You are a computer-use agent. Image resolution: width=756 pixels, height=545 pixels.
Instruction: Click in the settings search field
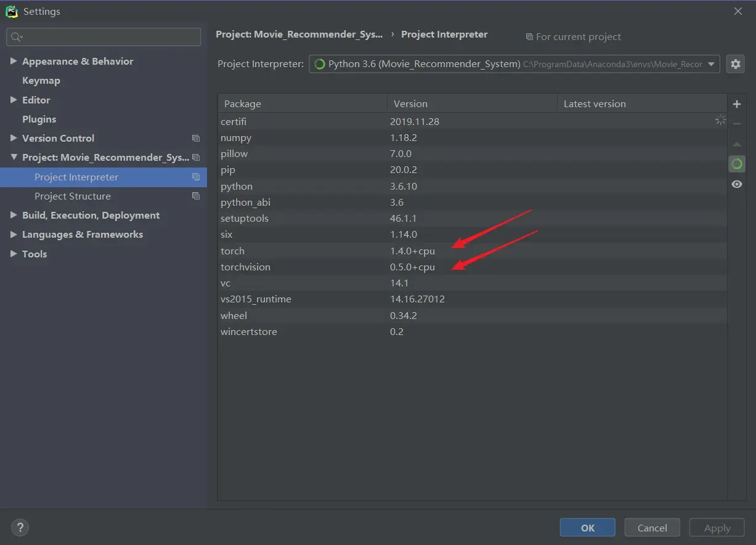(x=104, y=37)
